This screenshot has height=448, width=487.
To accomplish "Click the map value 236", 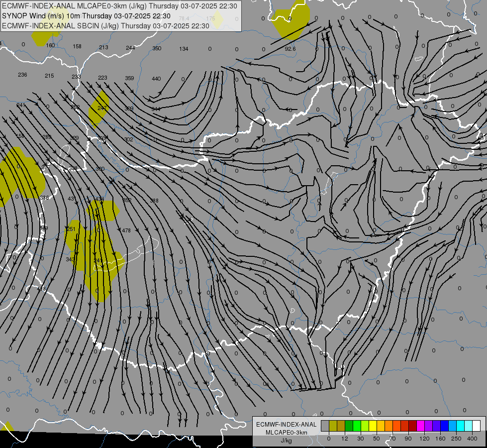I will 22,75.
